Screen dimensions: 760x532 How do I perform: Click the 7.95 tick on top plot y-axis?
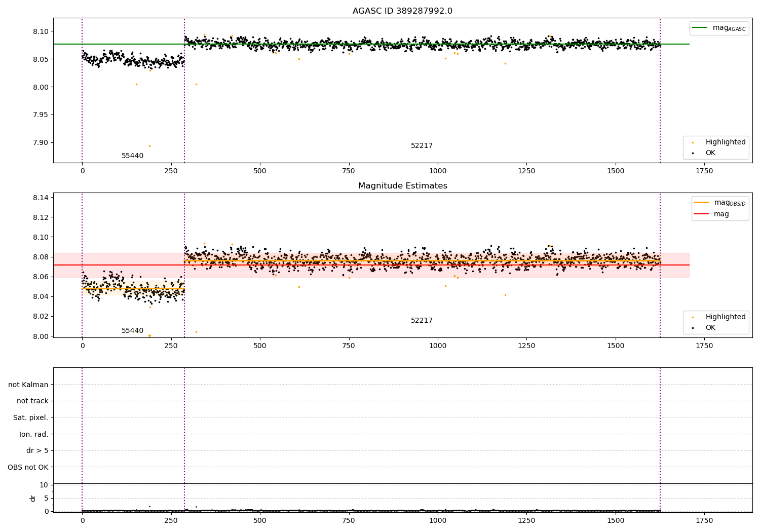[41, 115]
